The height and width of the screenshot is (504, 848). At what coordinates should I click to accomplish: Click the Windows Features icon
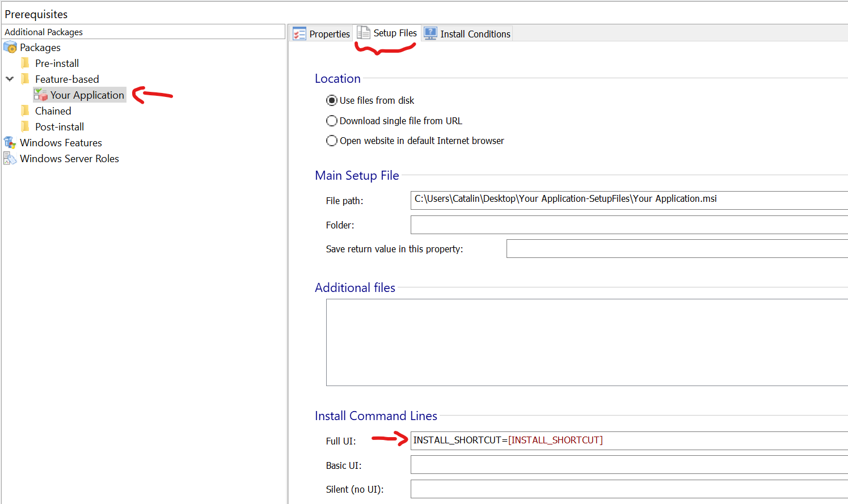click(x=10, y=143)
